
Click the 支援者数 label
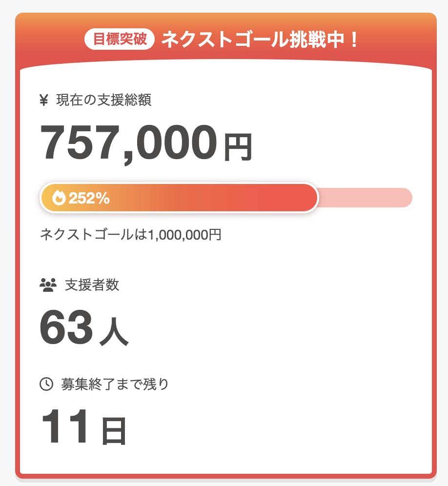click(92, 285)
